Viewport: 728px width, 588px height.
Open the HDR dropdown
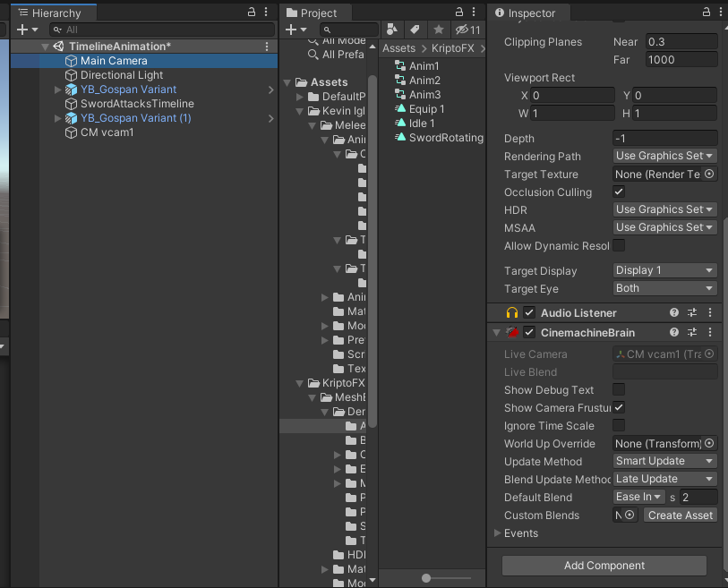664,209
